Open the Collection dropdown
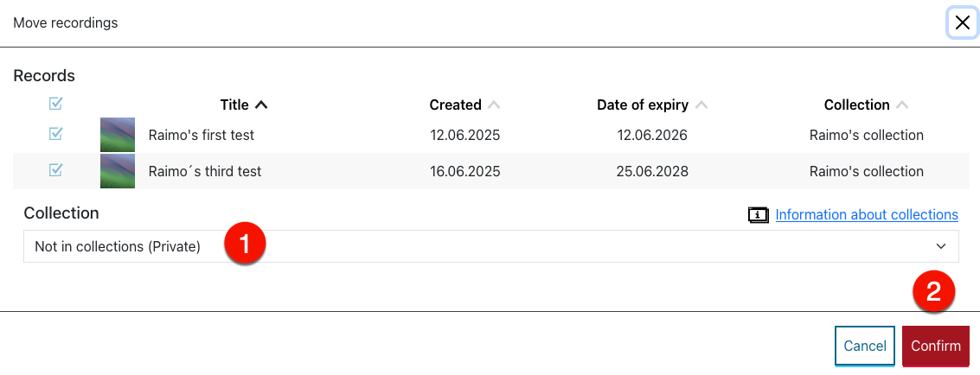 (x=490, y=246)
